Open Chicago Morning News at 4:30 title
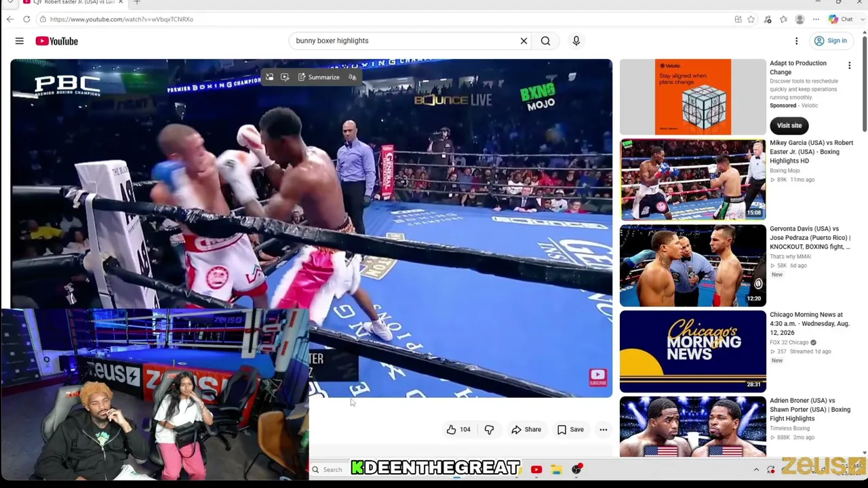This screenshot has height=488, width=868. point(809,324)
